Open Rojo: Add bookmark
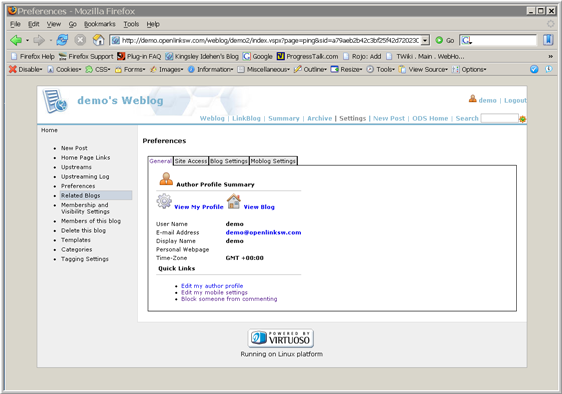562x394 pixels. 362,56
